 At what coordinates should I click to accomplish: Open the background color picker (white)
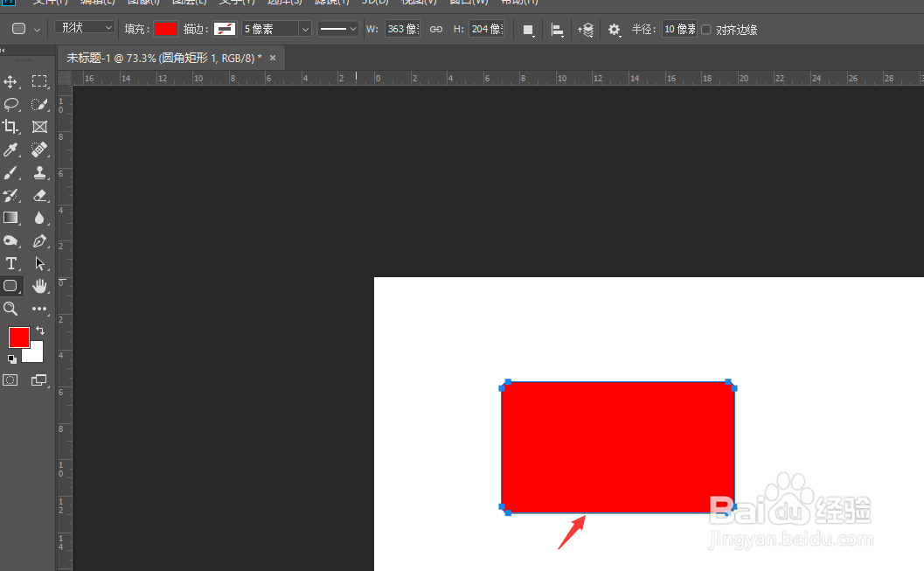[37, 354]
